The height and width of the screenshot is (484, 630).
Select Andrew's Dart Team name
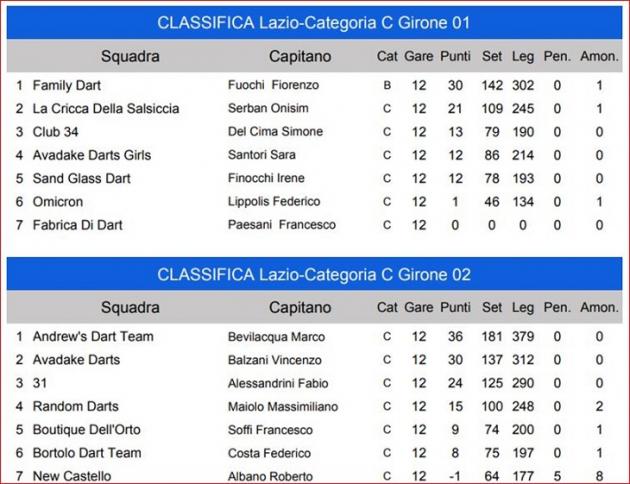click(93, 337)
